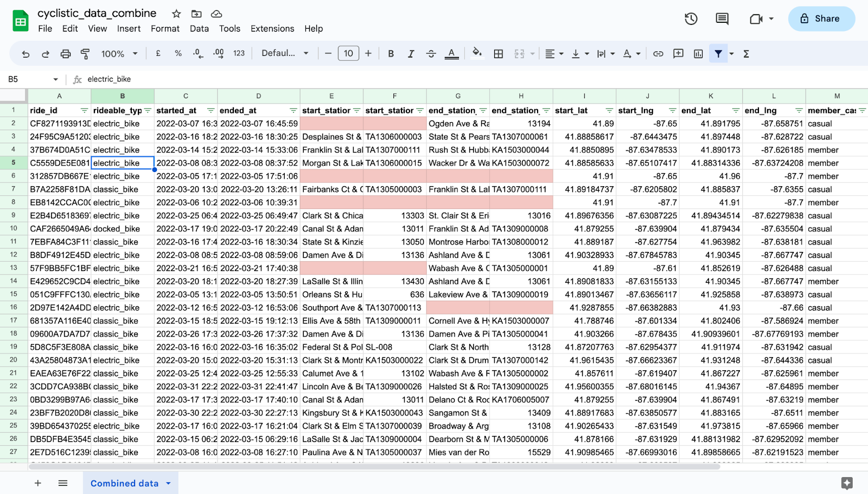Screen dimensions: 868x494
Task: Open the font Default dropdown
Action: pos(284,53)
